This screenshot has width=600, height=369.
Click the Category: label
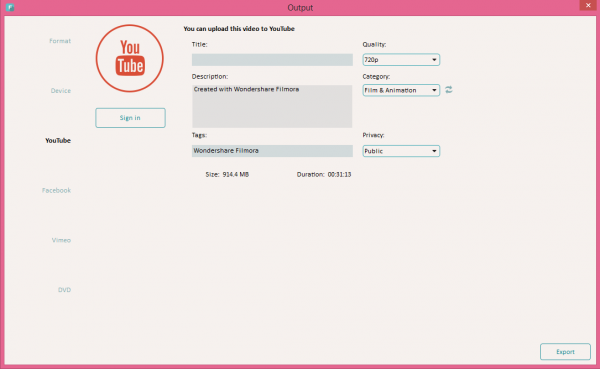click(x=376, y=77)
